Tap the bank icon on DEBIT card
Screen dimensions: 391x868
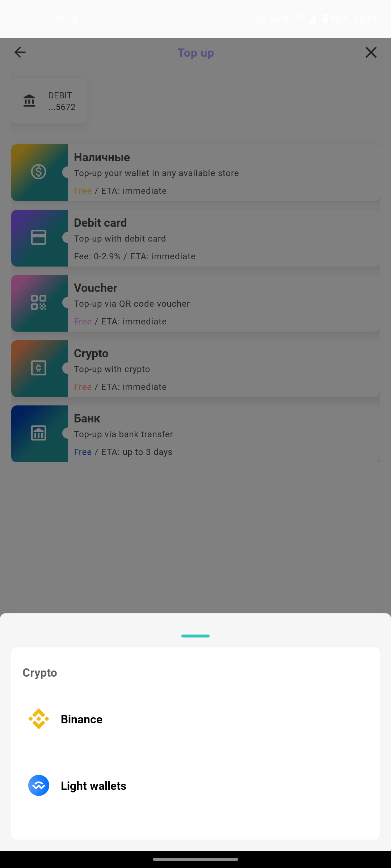click(29, 101)
